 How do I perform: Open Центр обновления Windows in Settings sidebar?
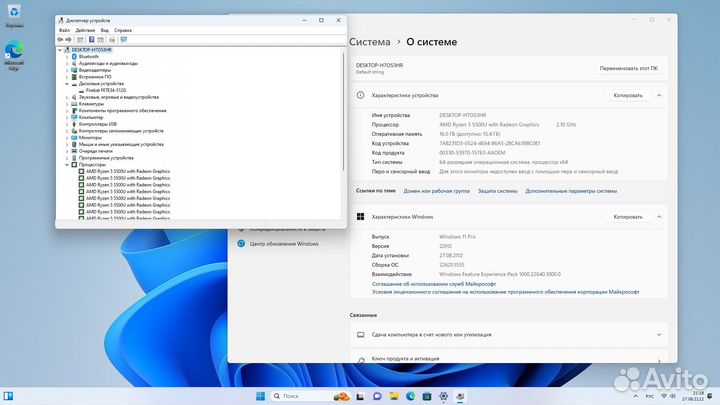pos(284,244)
